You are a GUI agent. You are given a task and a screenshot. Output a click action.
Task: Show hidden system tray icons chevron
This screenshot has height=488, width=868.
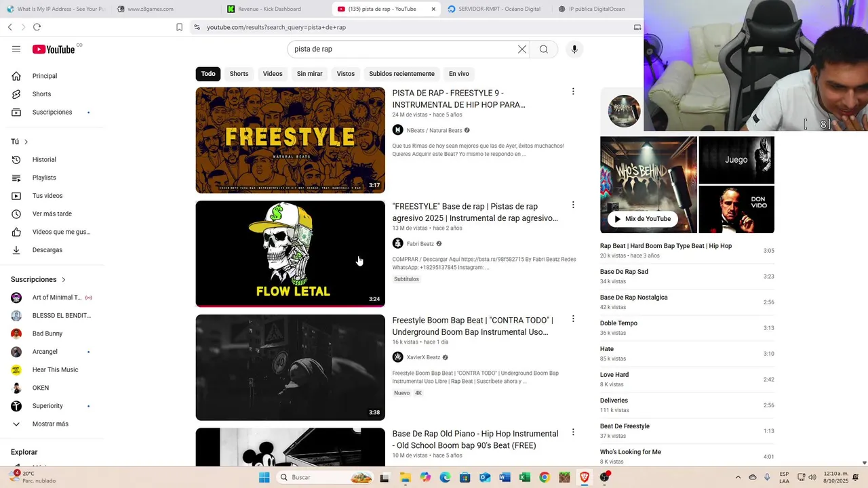tap(738, 477)
